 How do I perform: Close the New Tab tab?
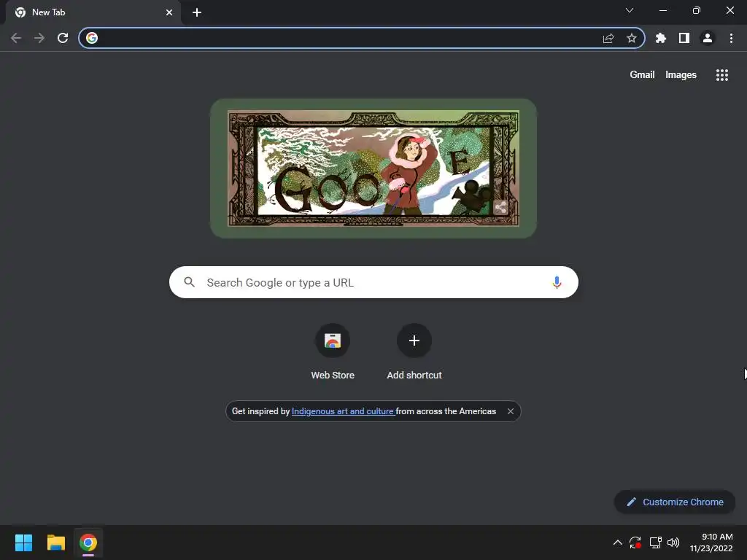[x=169, y=12]
